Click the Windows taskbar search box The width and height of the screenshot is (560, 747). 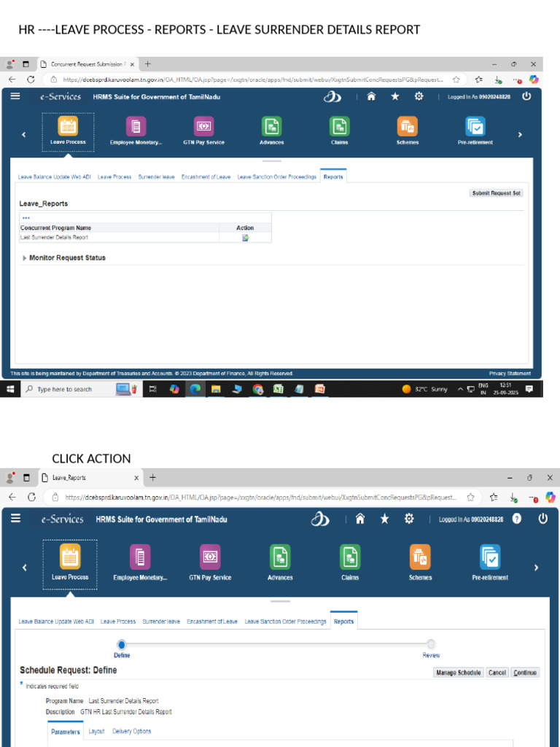(81, 390)
